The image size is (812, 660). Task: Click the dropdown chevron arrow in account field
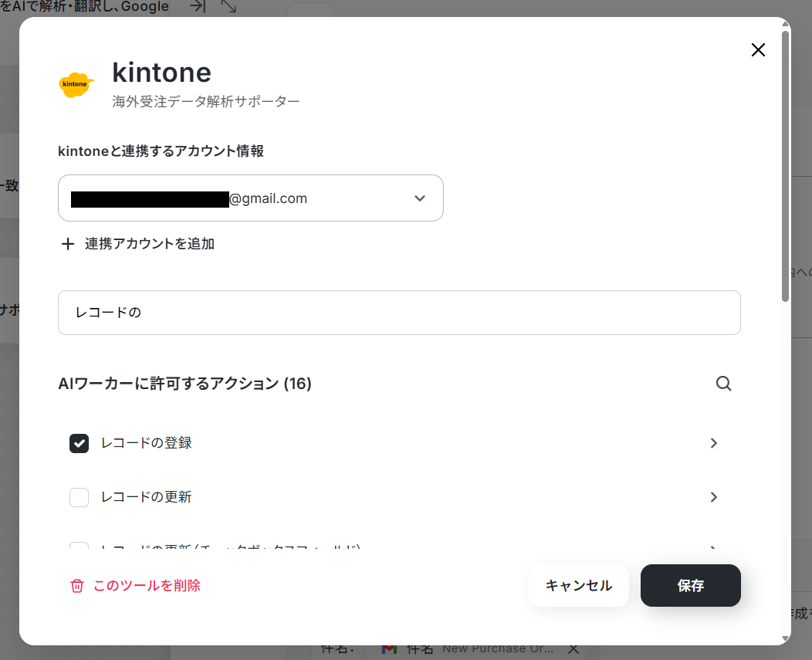click(420, 198)
